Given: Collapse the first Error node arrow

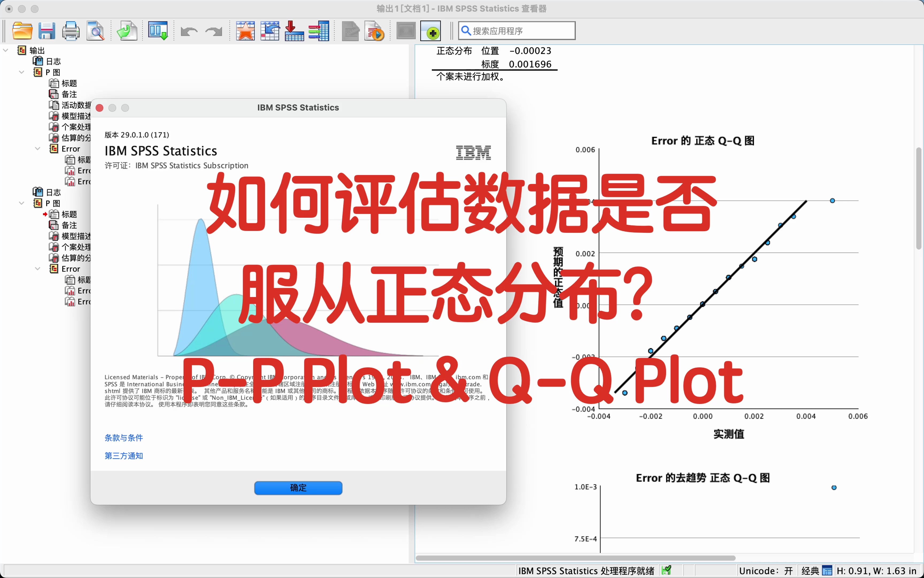Looking at the screenshot, I should click(38, 149).
